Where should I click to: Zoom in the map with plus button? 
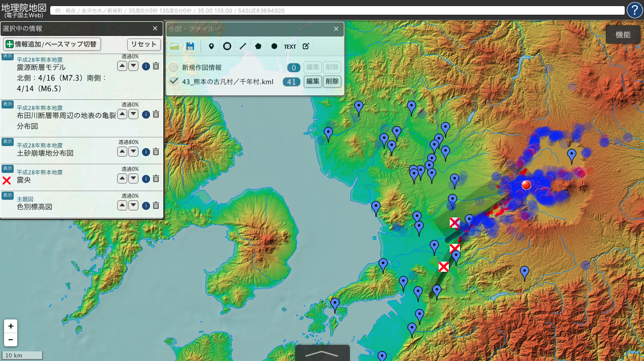click(11, 326)
